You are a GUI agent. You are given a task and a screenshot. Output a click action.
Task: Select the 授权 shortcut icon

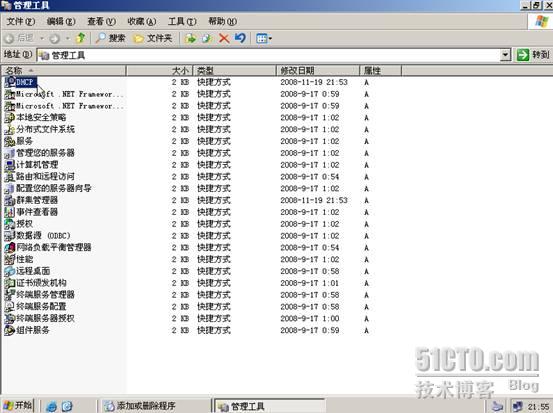point(10,224)
